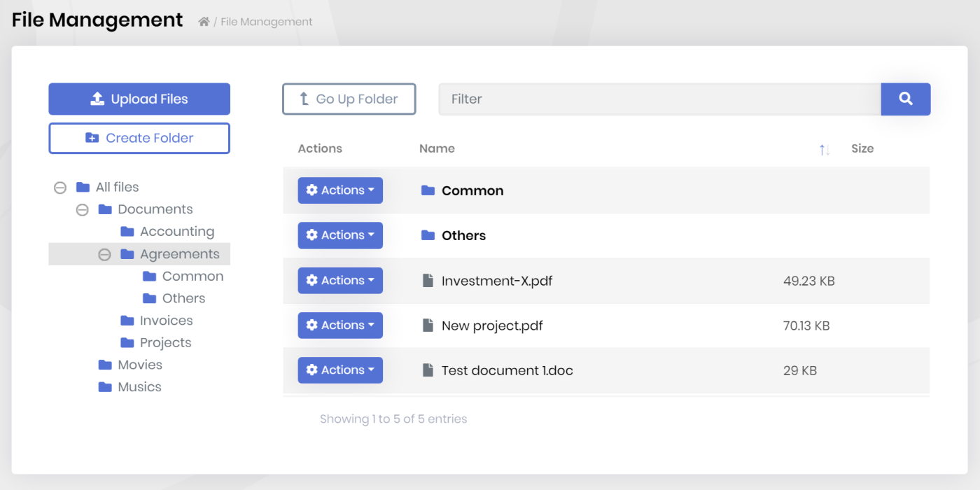Image resolution: width=980 pixels, height=490 pixels.
Task: Open the Actions dropdown for Others folder
Action: point(340,235)
